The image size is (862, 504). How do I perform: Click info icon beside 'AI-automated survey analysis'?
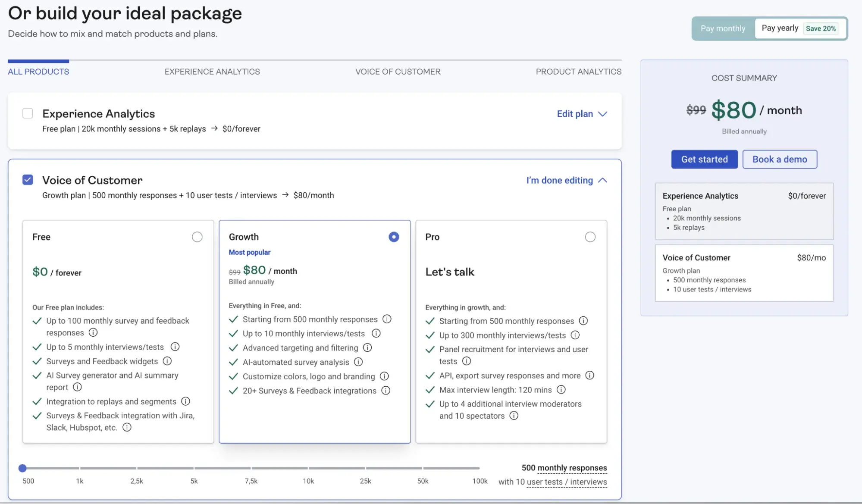tap(358, 362)
